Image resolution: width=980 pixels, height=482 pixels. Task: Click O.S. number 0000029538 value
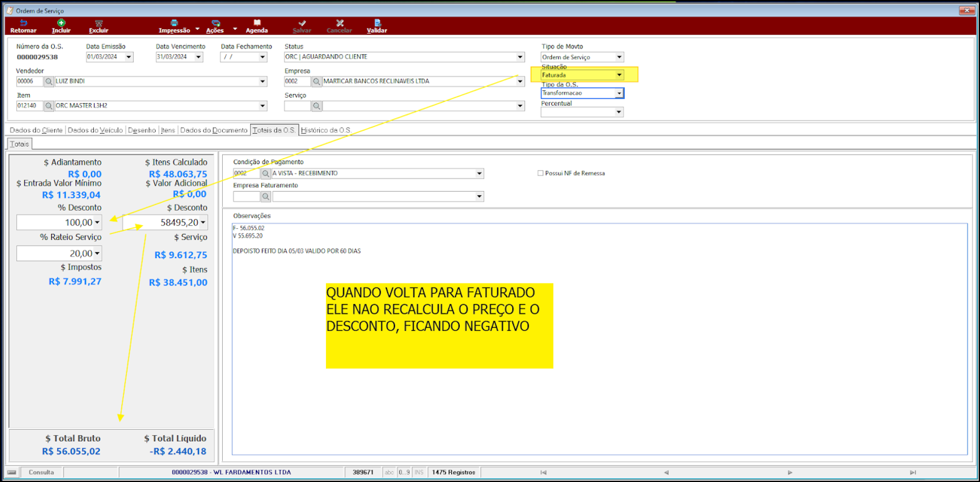coord(37,57)
